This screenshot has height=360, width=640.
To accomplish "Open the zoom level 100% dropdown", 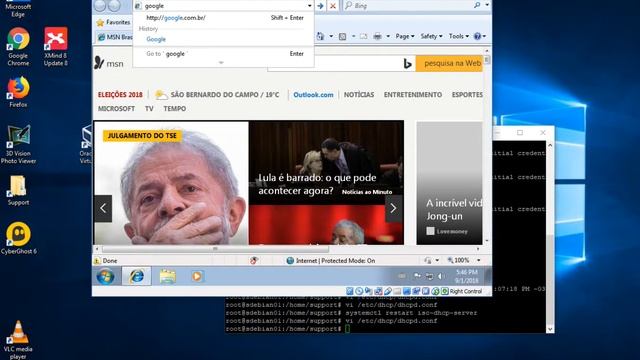I will [x=479, y=260].
